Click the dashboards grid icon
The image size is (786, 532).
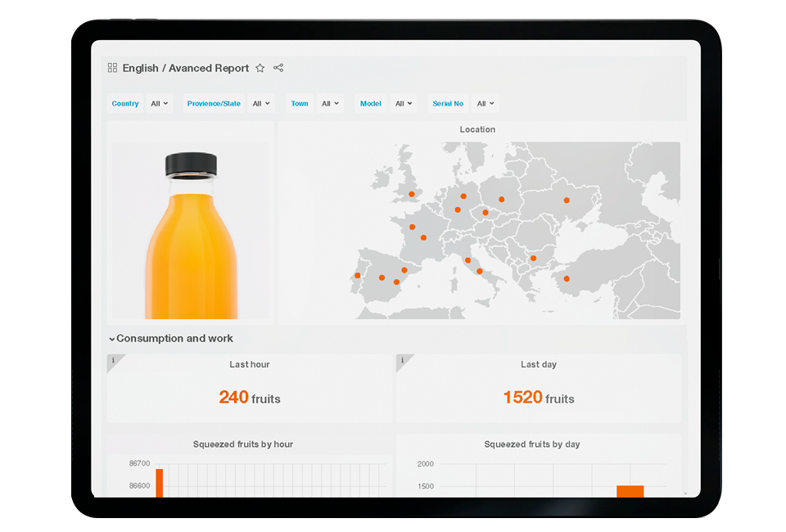[112, 68]
